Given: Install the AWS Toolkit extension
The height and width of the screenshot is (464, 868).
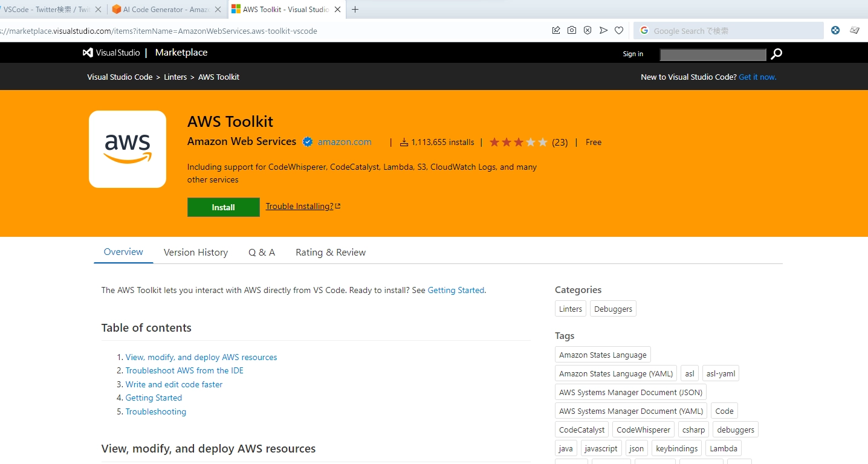Looking at the screenshot, I should [x=223, y=207].
